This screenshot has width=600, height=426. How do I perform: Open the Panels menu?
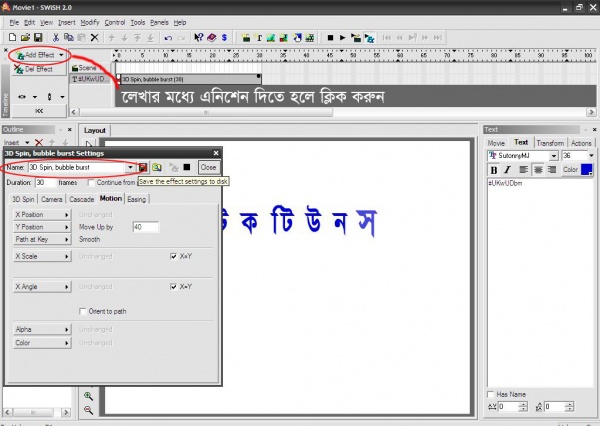point(159,23)
